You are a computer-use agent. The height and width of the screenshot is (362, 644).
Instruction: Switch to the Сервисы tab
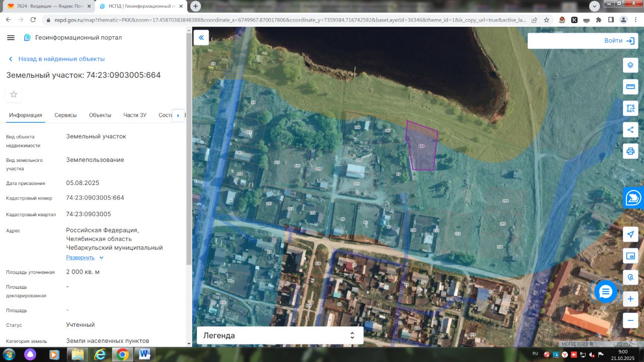pyautogui.click(x=65, y=115)
